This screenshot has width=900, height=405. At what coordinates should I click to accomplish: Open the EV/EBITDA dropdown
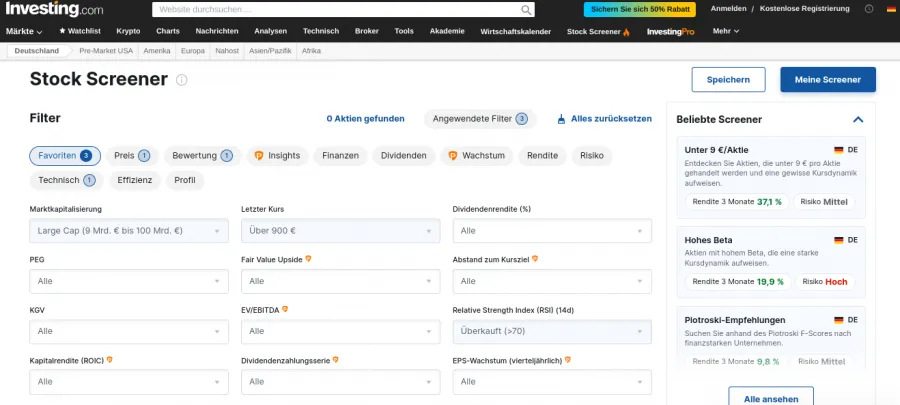(x=340, y=332)
